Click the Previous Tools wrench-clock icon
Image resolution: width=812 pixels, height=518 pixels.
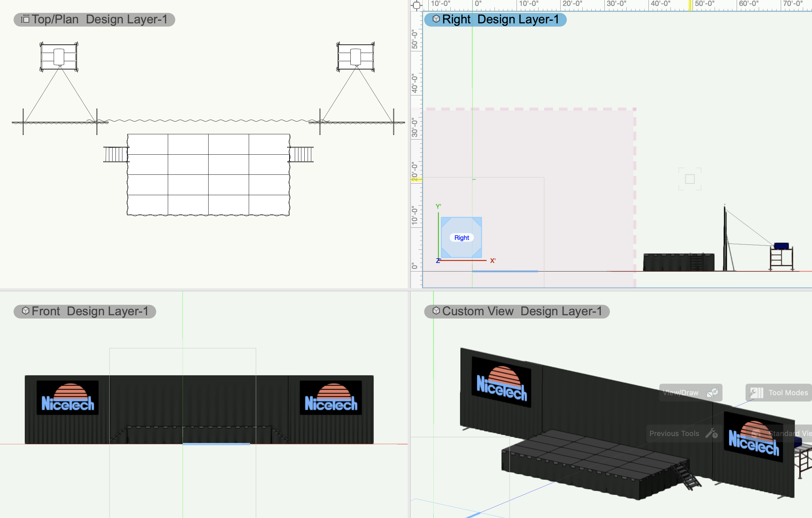pos(712,433)
